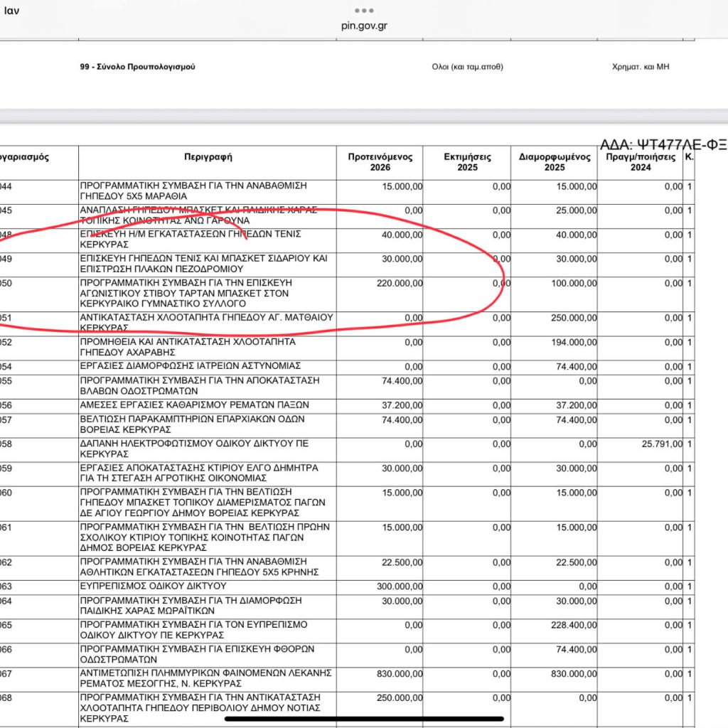The height and width of the screenshot is (728, 728).
Task: Click the Χρηματ. και ΜΗ label
Action: click(x=641, y=67)
